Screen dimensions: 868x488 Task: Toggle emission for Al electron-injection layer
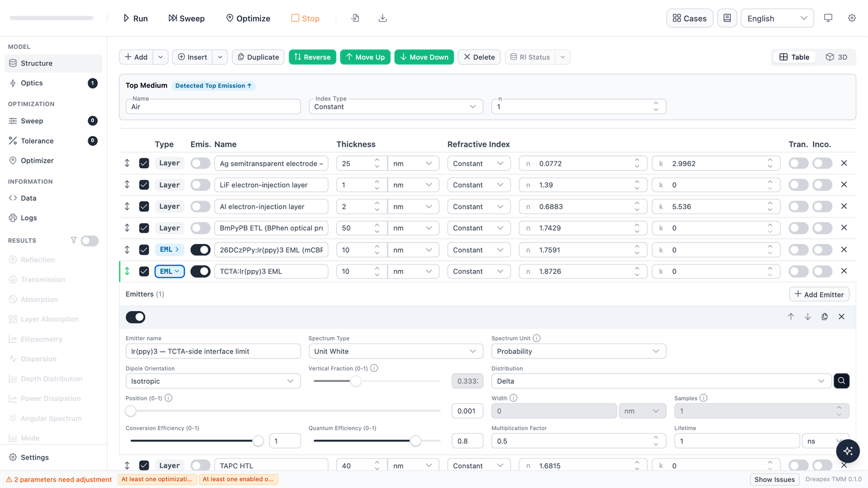coord(200,207)
